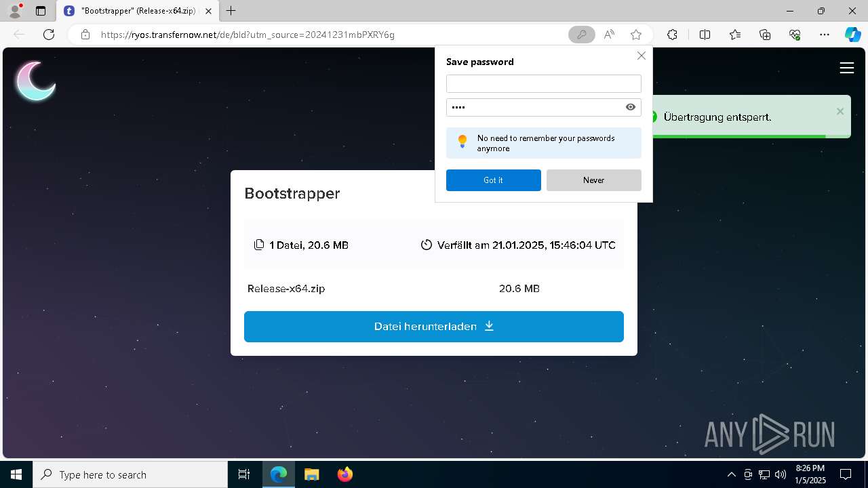Click the username field in Save password
Screen dimensions: 868x488
543,83
